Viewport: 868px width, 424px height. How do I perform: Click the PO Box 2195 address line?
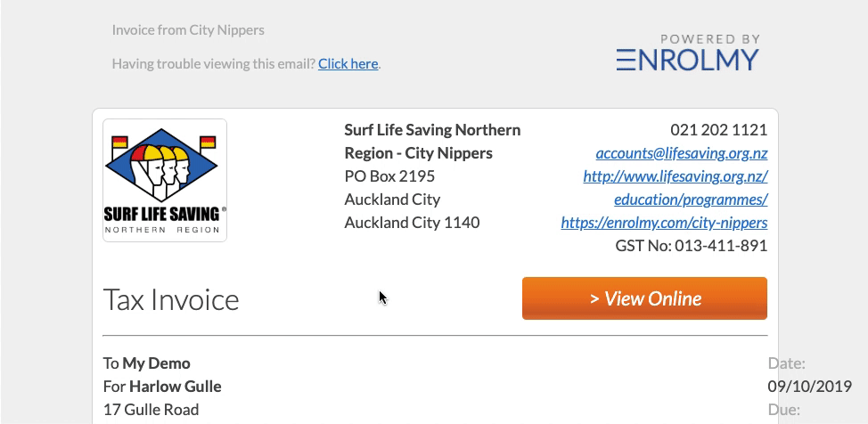[389, 176]
